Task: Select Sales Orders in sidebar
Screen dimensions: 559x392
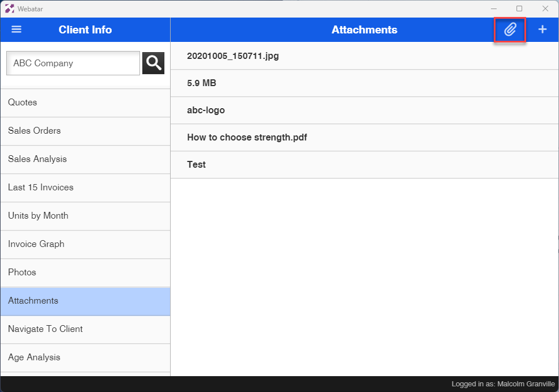Action: click(85, 131)
